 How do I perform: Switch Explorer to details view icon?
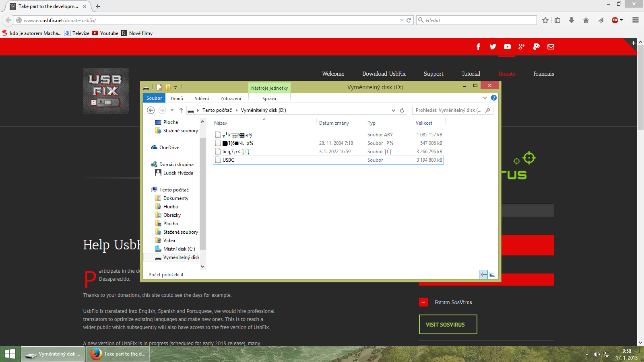483,274
